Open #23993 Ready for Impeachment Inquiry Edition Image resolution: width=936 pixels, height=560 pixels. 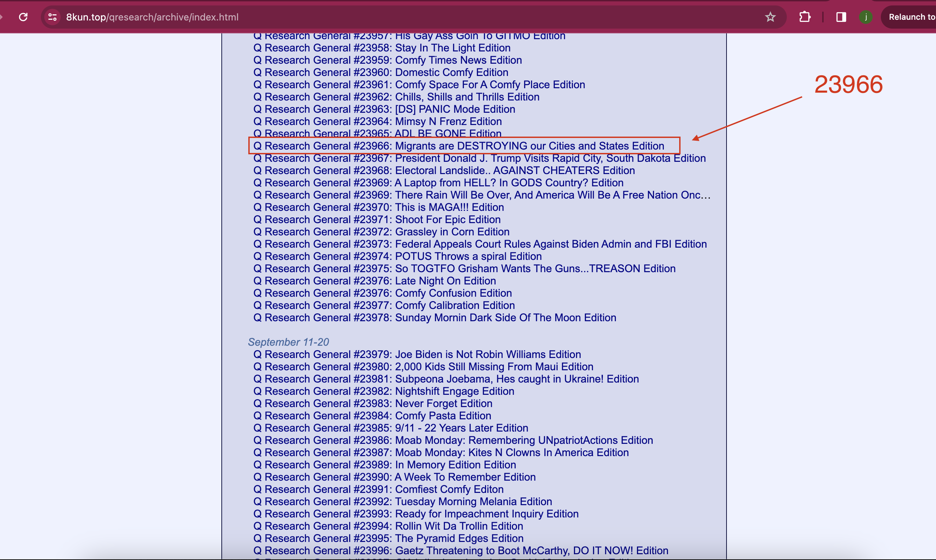tap(416, 514)
